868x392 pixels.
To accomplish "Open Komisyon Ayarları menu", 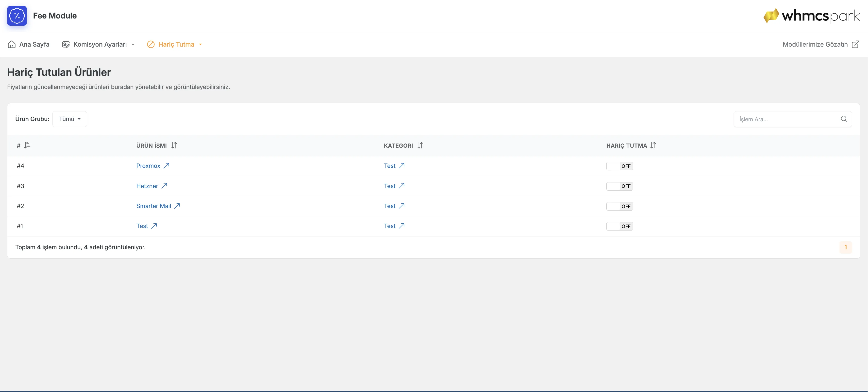I will pyautogui.click(x=98, y=44).
